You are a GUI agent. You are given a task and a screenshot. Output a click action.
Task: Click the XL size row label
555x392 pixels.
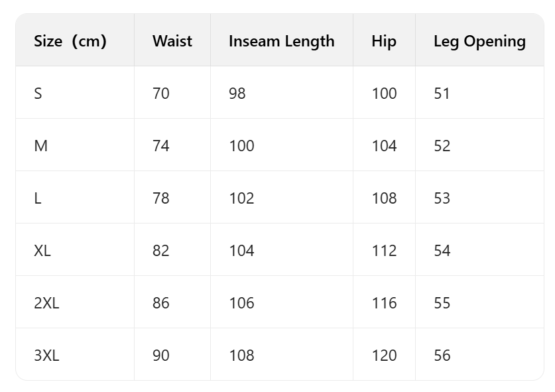(x=42, y=251)
